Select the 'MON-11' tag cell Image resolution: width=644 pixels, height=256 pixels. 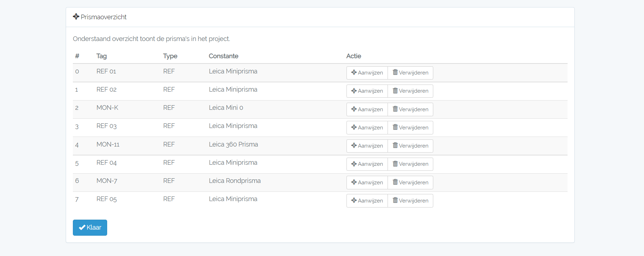pos(108,144)
